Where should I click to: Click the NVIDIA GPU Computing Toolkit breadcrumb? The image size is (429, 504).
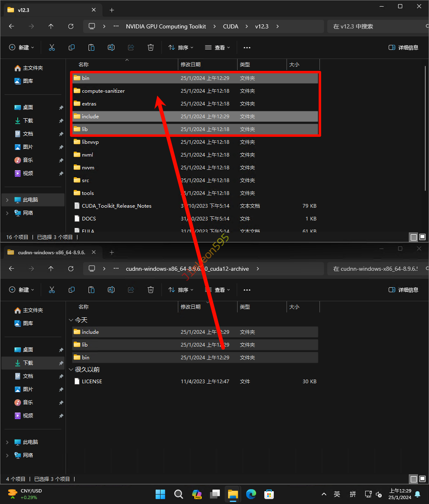166,26
